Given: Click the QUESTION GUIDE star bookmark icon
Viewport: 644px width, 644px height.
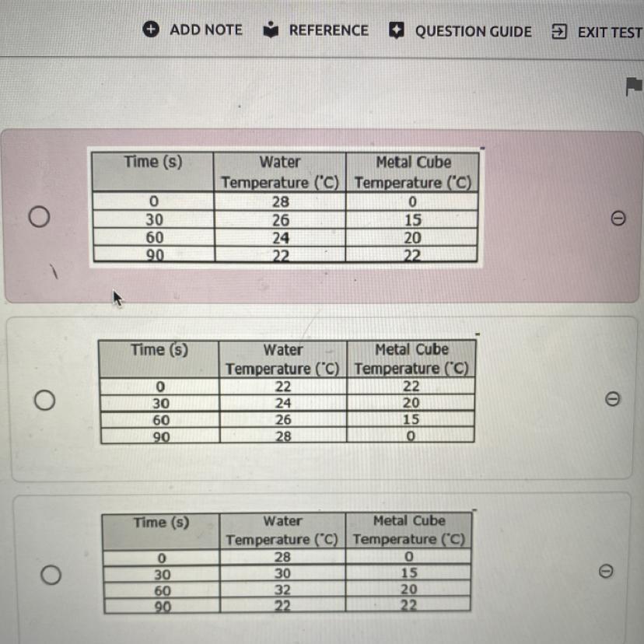Looking at the screenshot, I should pyautogui.click(x=397, y=31).
